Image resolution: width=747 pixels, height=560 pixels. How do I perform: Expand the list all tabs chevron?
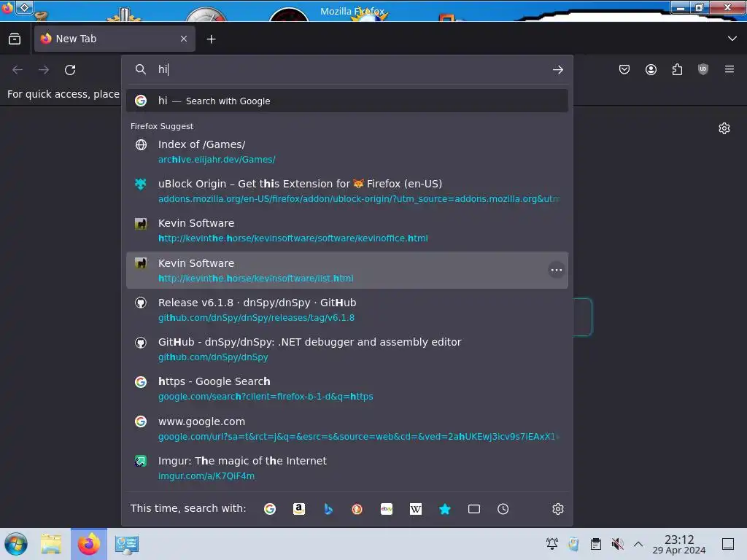[732, 39]
